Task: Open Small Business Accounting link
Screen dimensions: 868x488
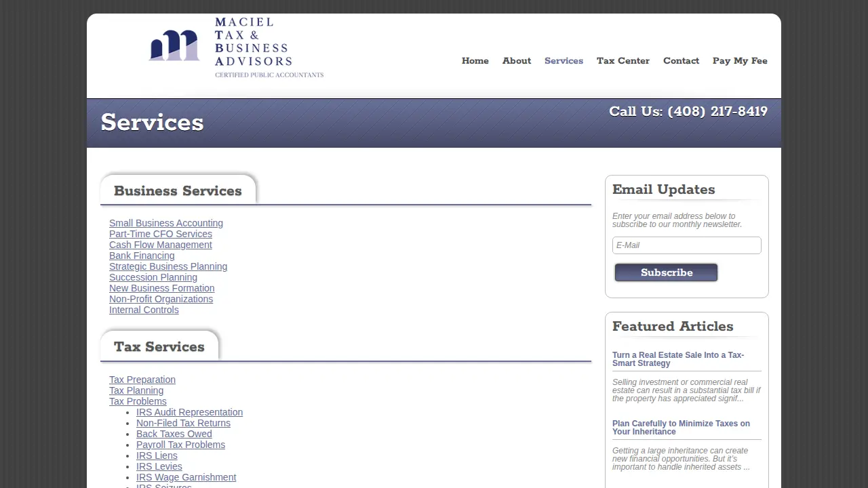Action: (166, 223)
